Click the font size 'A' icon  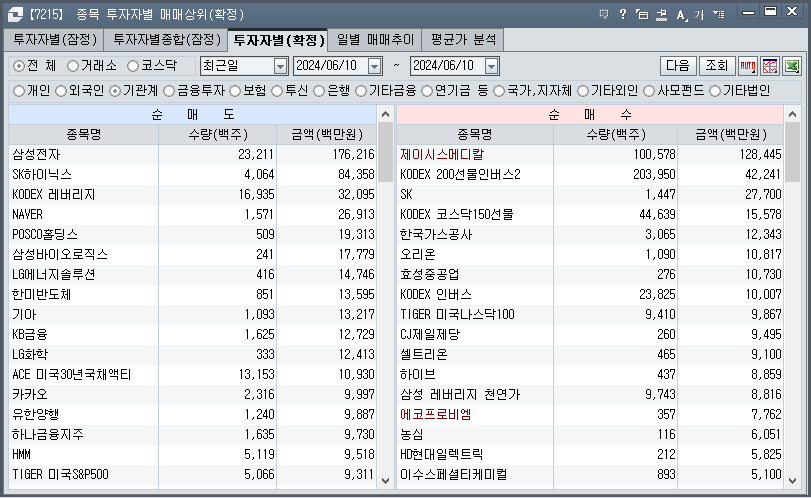(x=681, y=14)
